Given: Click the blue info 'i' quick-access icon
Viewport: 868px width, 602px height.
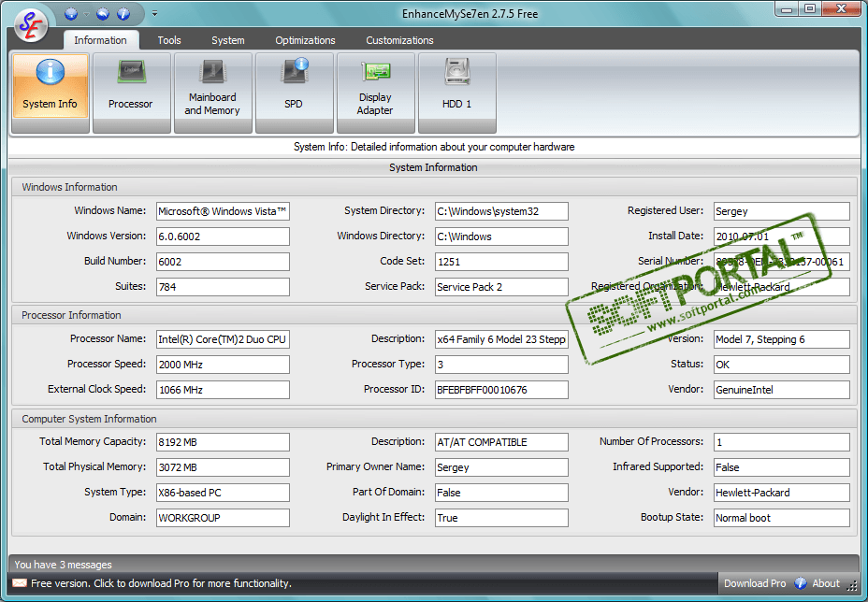Looking at the screenshot, I should (x=123, y=14).
